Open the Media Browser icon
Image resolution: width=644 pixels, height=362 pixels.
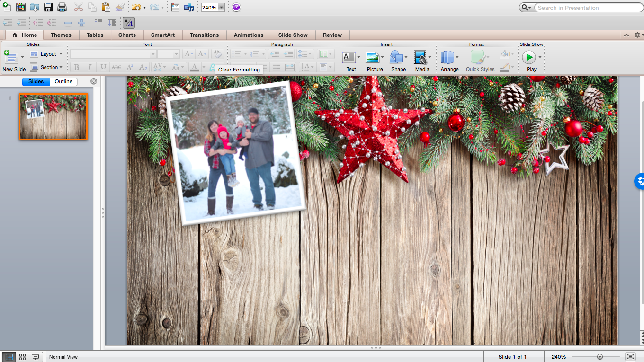[189, 7]
